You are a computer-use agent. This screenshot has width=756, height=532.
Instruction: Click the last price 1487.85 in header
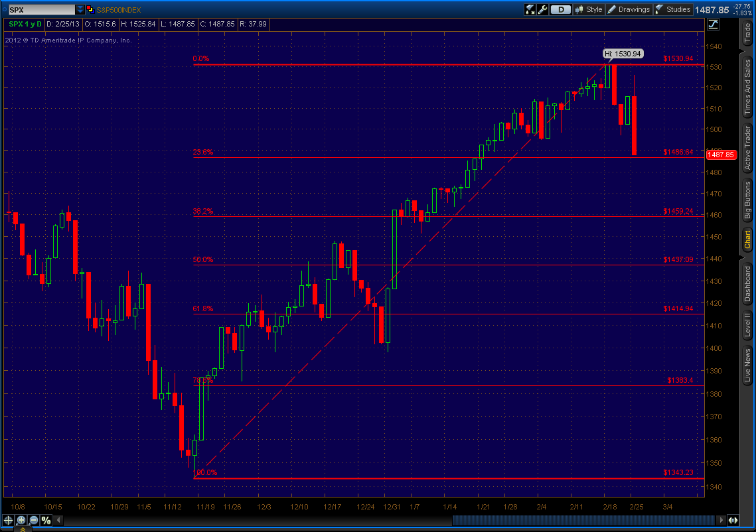click(x=712, y=10)
